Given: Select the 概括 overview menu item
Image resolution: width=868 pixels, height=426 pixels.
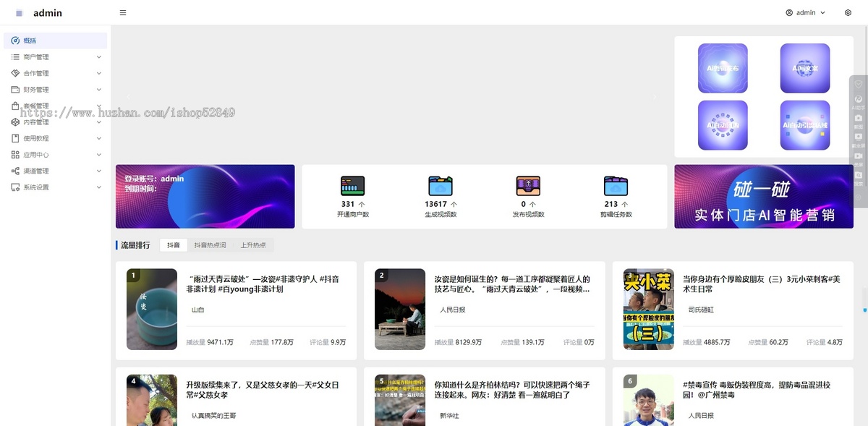Looking at the screenshot, I should coord(55,41).
